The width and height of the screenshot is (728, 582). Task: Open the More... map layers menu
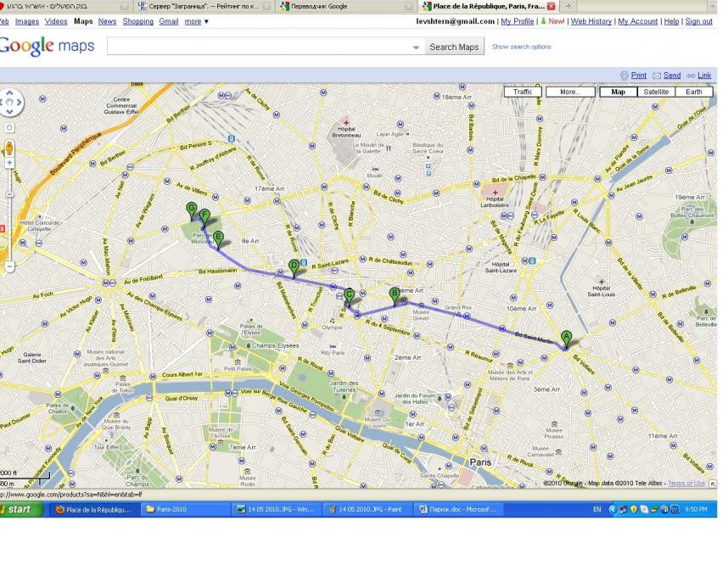click(x=570, y=92)
